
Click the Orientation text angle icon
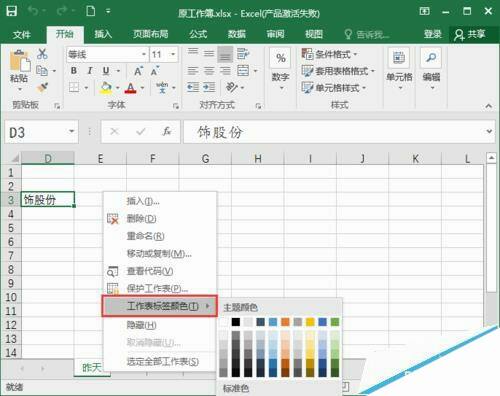232,87
